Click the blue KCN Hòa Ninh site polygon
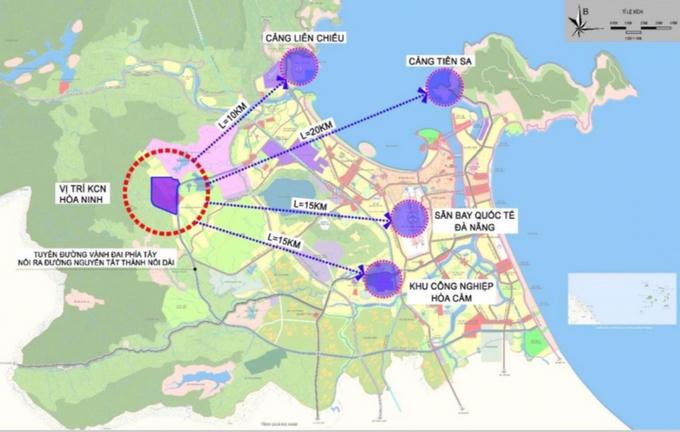Screen dimensions: 680x432 pyautogui.click(x=163, y=194)
